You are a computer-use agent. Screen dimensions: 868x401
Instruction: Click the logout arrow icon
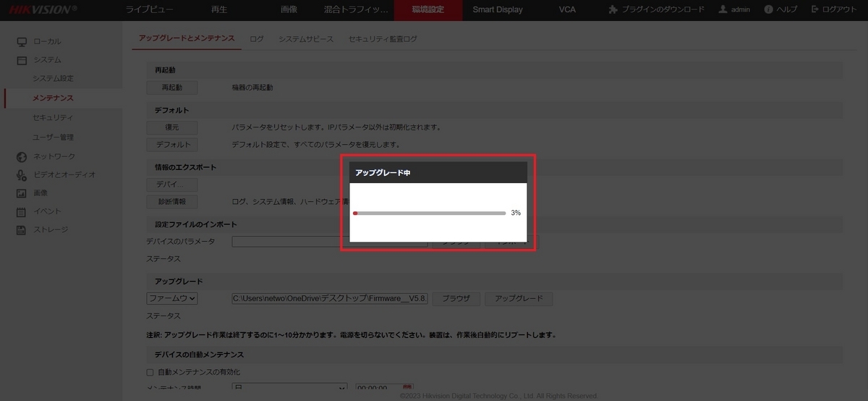pos(816,10)
